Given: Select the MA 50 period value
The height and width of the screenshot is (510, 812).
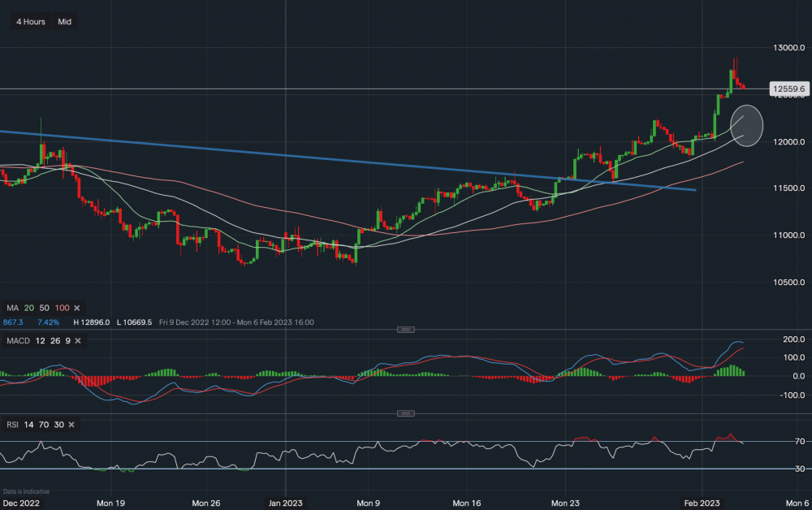Looking at the screenshot, I should [x=45, y=309].
